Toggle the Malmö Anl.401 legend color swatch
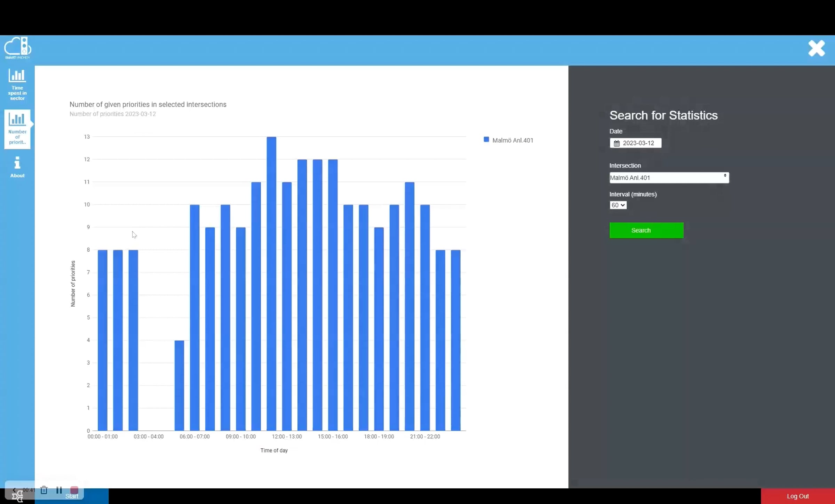The image size is (835, 504). [x=486, y=140]
